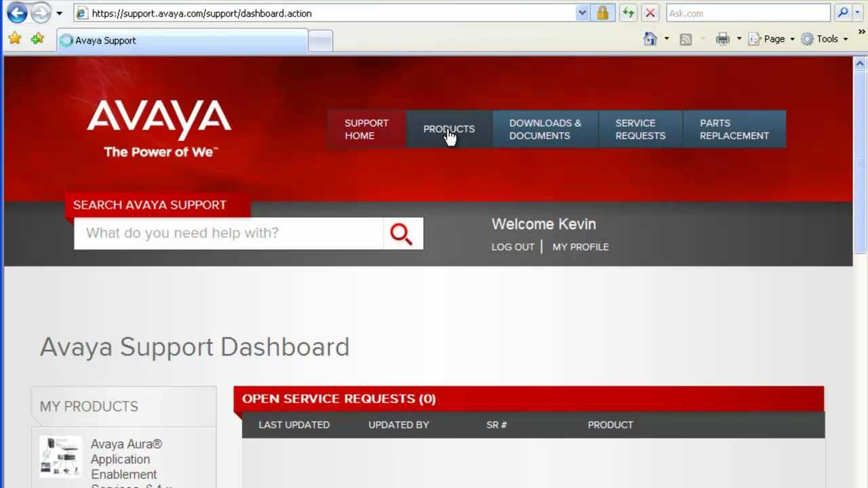Image resolution: width=868 pixels, height=488 pixels.
Task: Open a new blank tab
Action: tap(320, 41)
